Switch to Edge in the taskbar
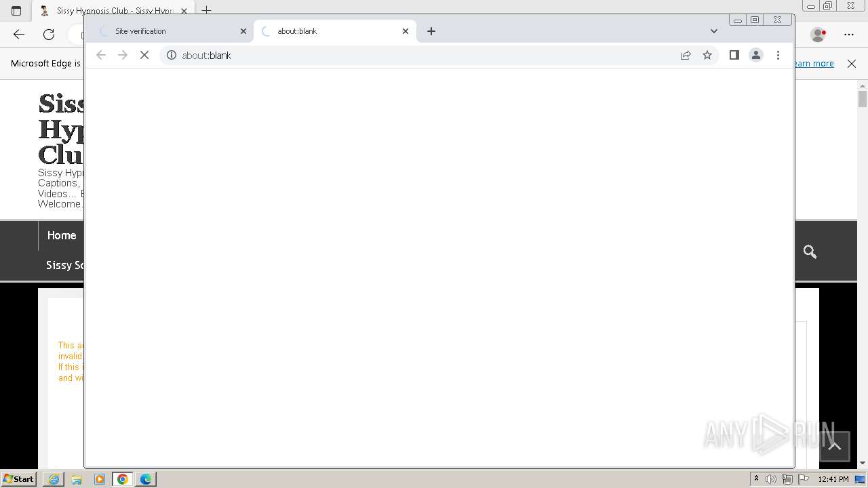 click(x=146, y=479)
